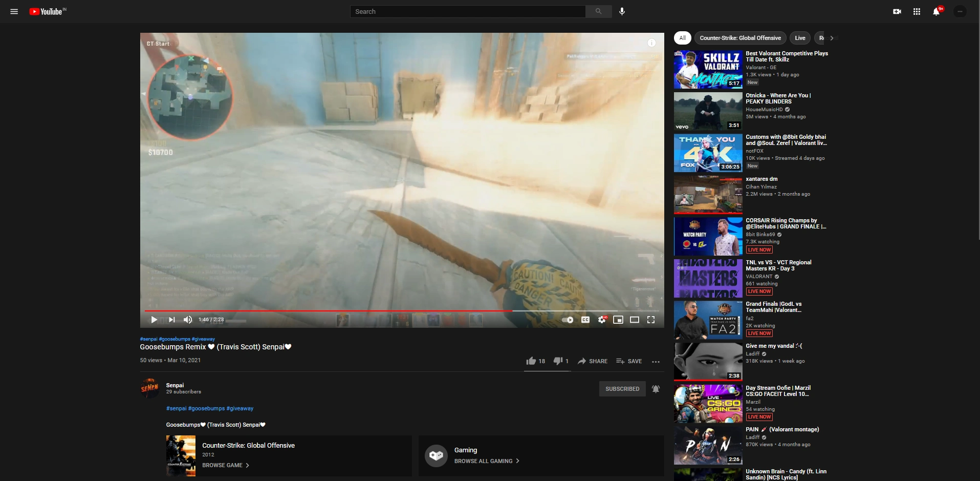
Task: Click the #goosebumps hashtag in description
Action: (206, 408)
